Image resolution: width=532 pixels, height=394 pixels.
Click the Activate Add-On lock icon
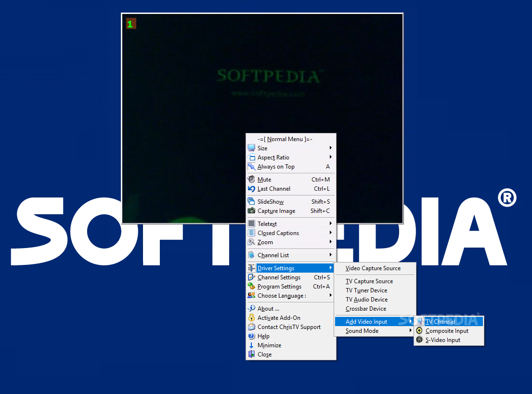coord(251,317)
